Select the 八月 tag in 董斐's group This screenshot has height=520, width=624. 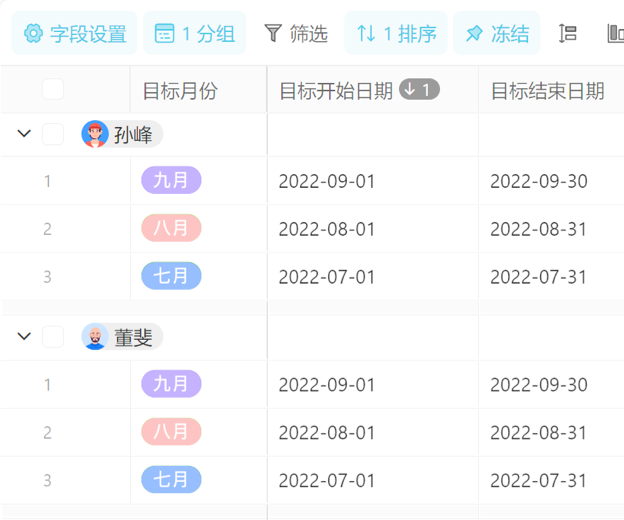click(x=171, y=432)
